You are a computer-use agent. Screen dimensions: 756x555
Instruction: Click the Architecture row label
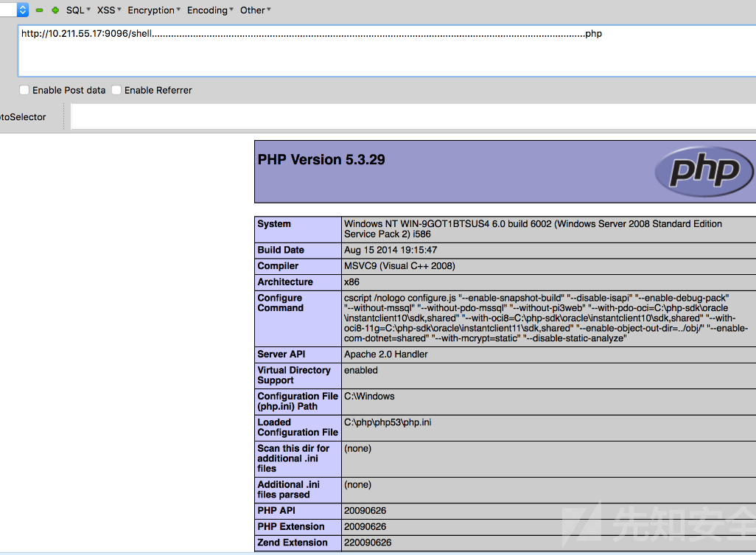click(x=285, y=282)
